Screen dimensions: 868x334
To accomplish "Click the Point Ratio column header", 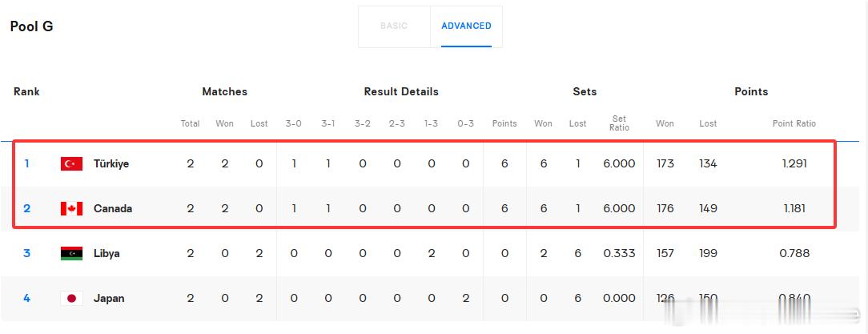I will coord(794,123).
